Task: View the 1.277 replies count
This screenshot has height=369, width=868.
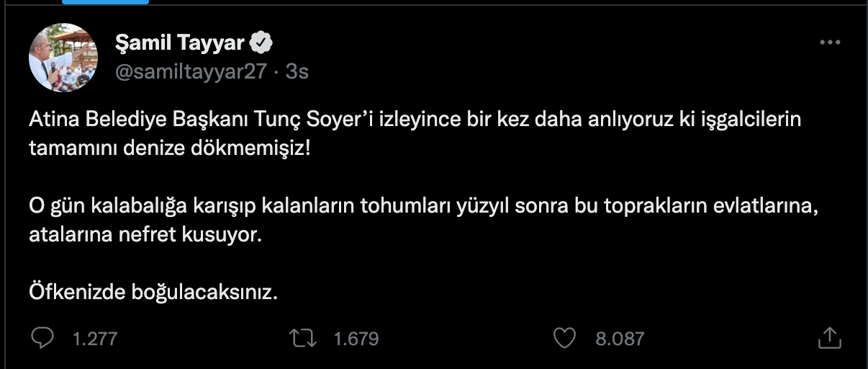Action: coord(95,338)
